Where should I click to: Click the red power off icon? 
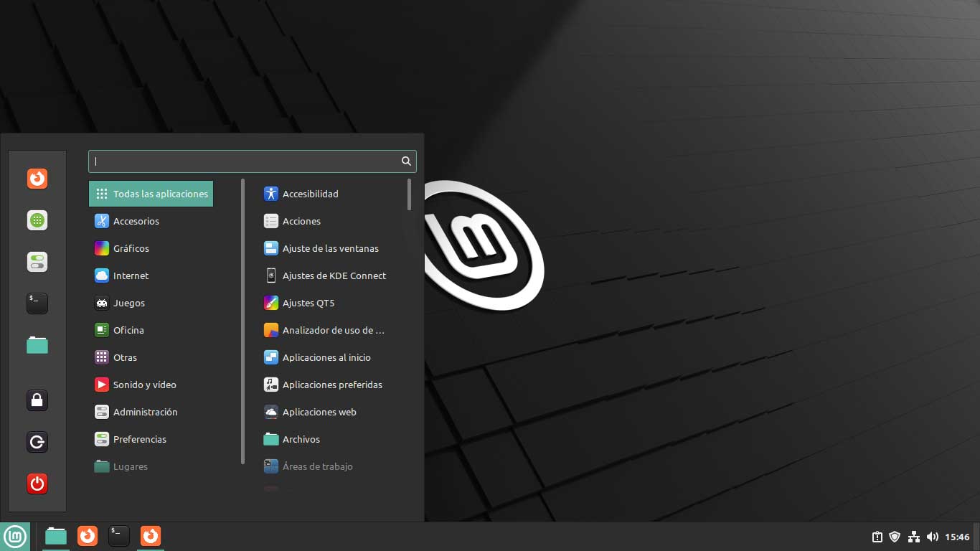click(37, 483)
